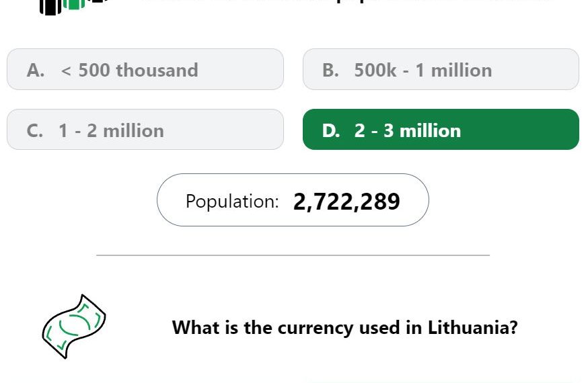
Task: Click "500k" in answer option B
Action: pos(375,70)
